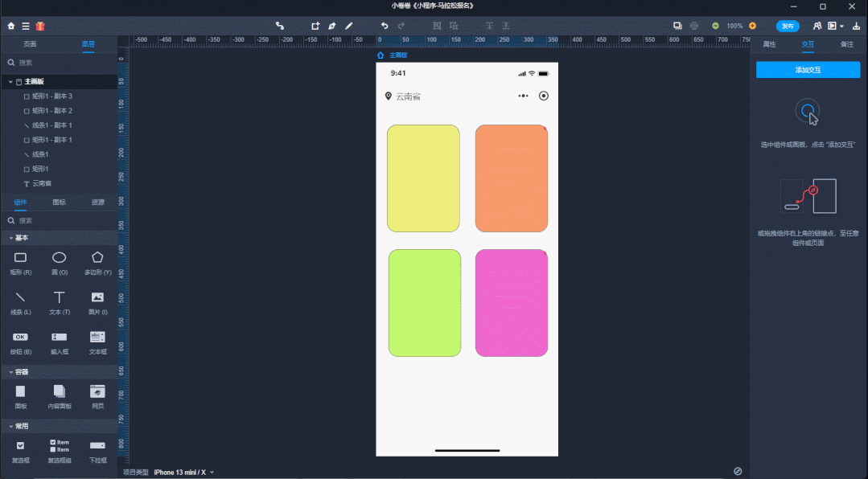868x479 pixels.
Task: Click the layers search field
Action: [x=59, y=63]
